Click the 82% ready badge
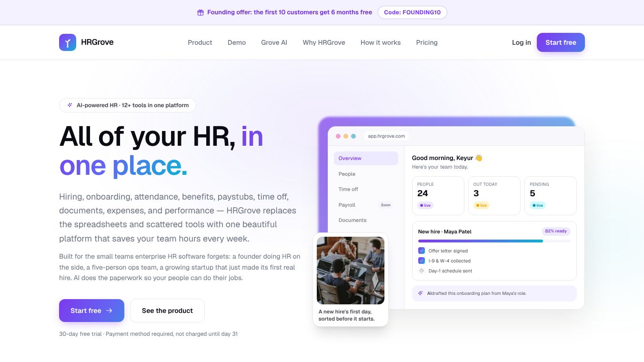The height and width of the screenshot is (362, 644). [x=556, y=231]
